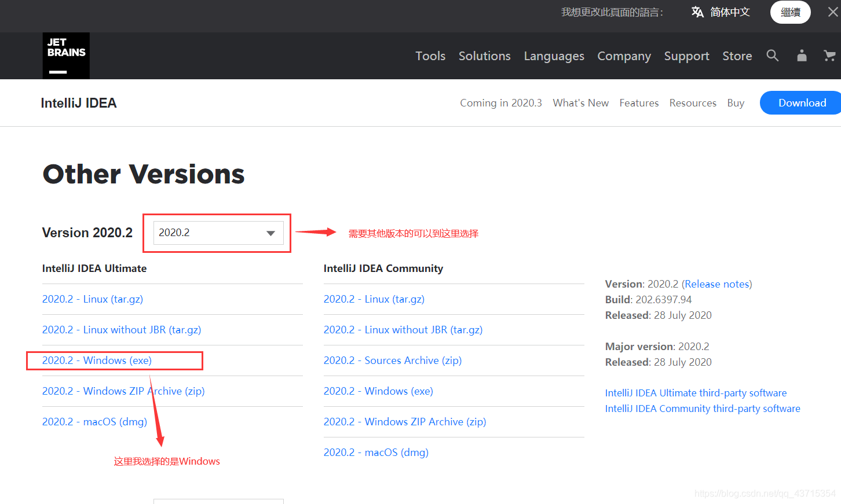The width and height of the screenshot is (841, 504).
Task: Open the What's New page
Action: click(581, 103)
